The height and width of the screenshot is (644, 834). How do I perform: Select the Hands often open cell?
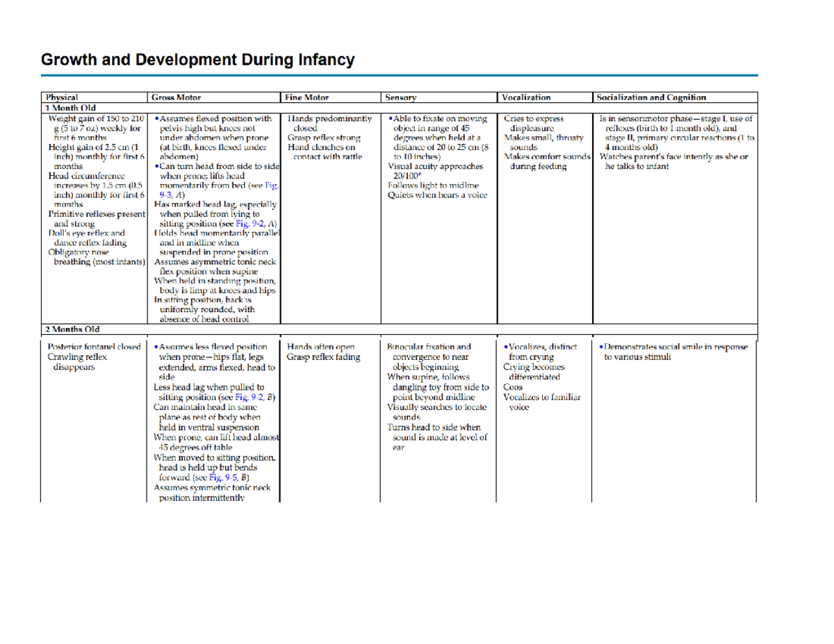(321, 346)
